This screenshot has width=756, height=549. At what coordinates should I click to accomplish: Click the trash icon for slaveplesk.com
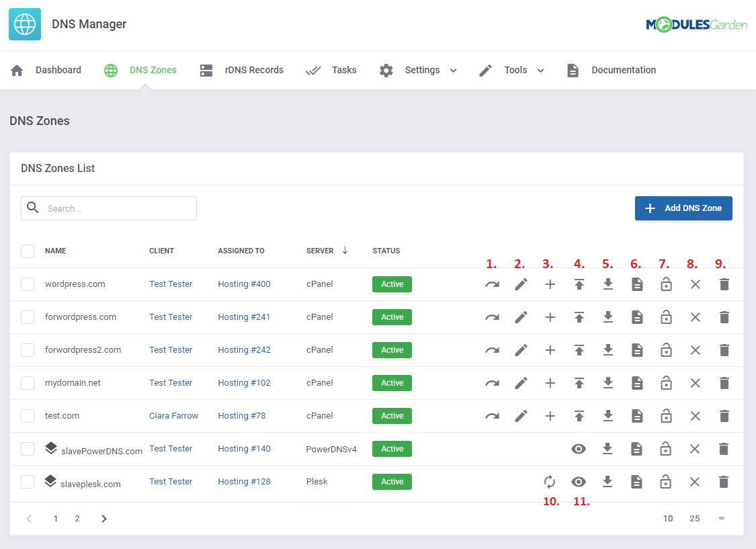coord(723,482)
